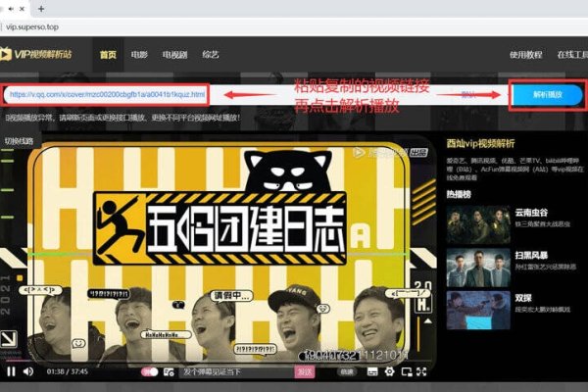Toggle danmaku bullet comments switch
588x392 pixels.
click(x=150, y=371)
